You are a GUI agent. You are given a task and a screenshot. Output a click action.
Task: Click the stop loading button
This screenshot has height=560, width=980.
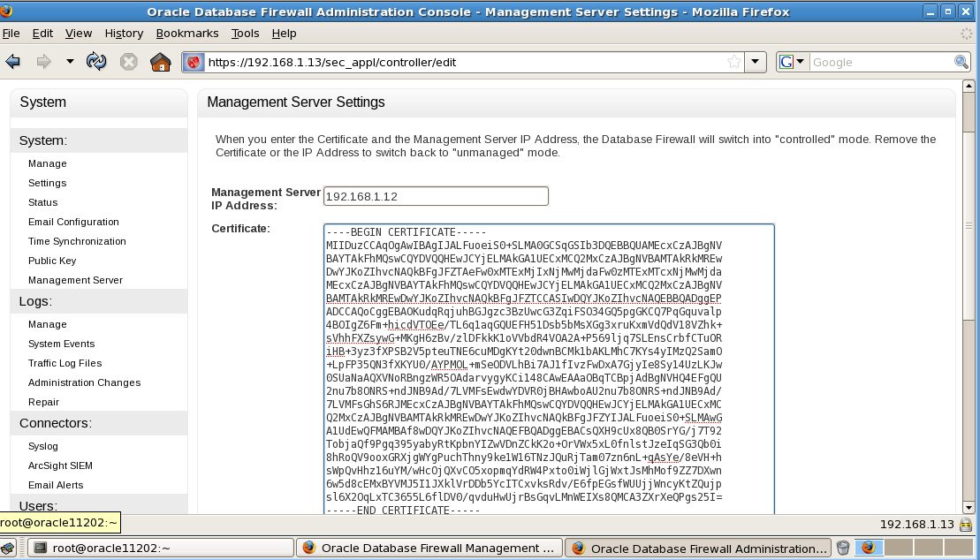pos(128,62)
